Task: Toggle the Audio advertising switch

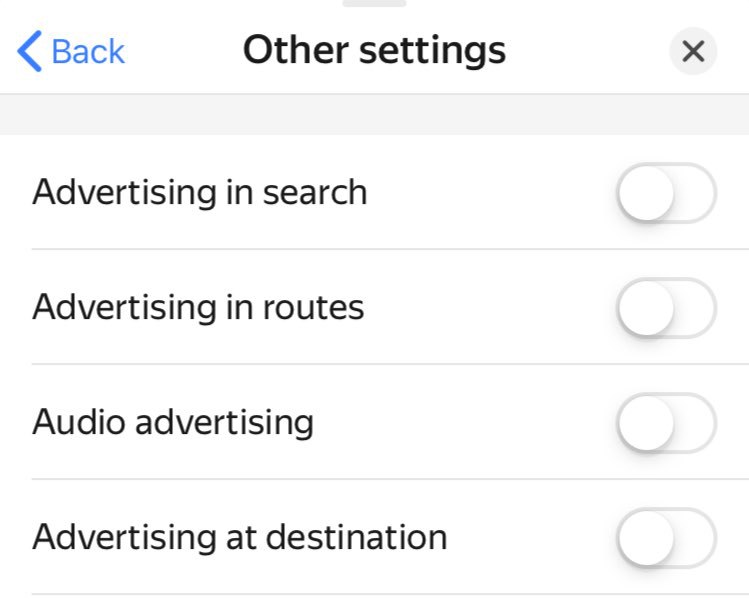Action: click(x=666, y=422)
